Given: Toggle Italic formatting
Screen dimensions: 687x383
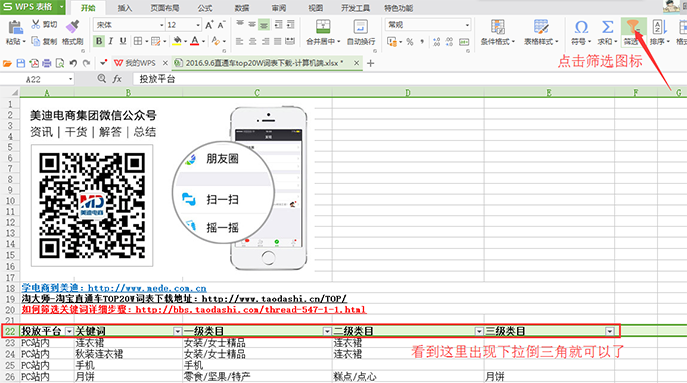Looking at the screenshot, I should point(111,41).
